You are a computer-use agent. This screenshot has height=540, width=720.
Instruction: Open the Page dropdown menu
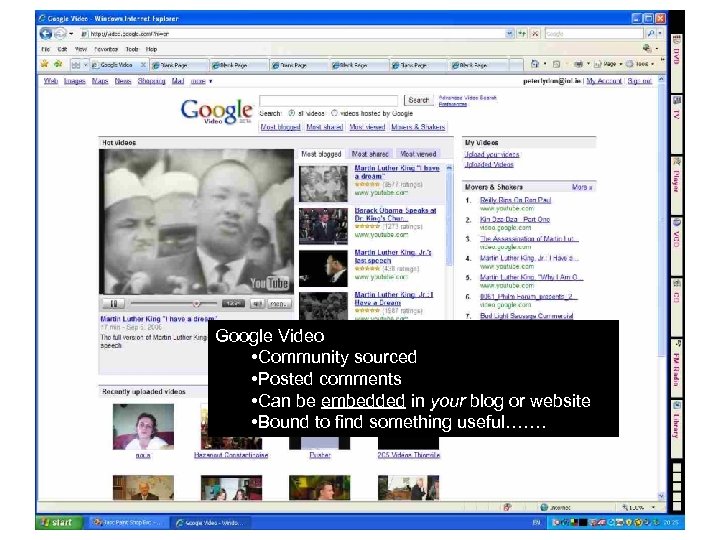click(608, 64)
